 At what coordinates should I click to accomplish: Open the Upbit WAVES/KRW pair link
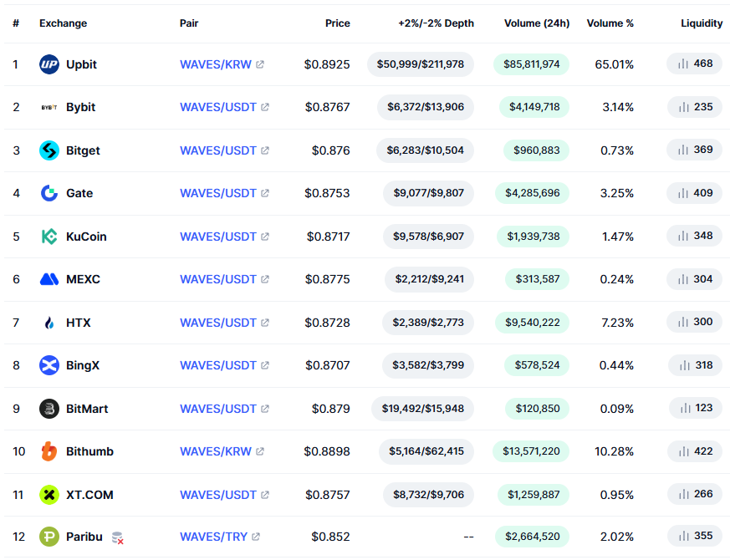(216, 64)
